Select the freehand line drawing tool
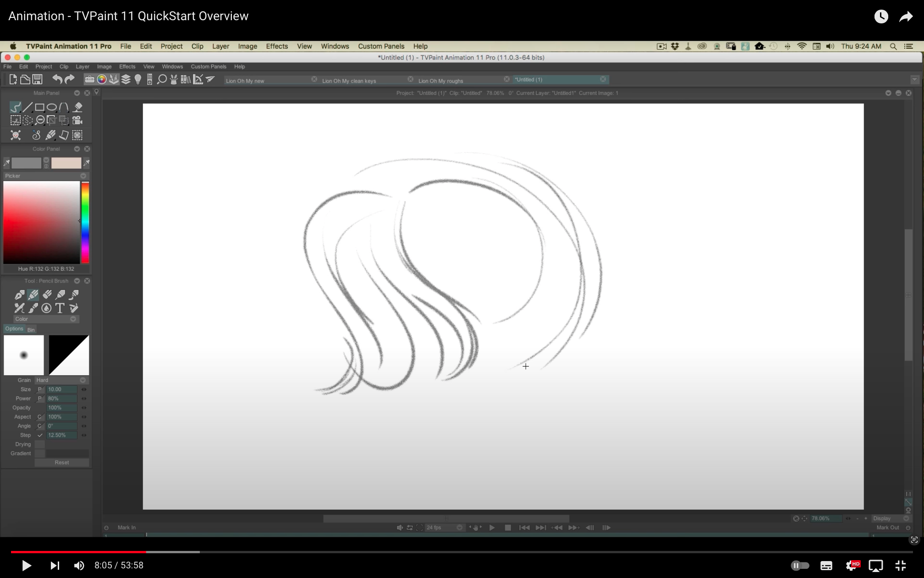The height and width of the screenshot is (578, 924). [x=15, y=107]
